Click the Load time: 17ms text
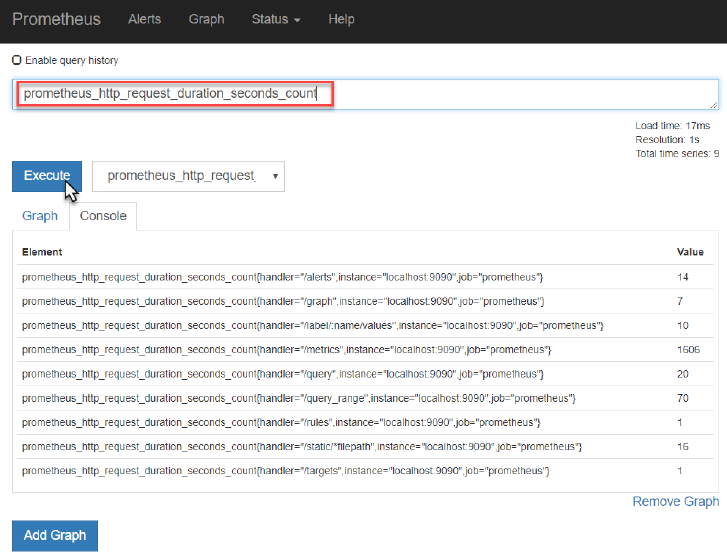Screen dimensions: 727x554 [672, 126]
